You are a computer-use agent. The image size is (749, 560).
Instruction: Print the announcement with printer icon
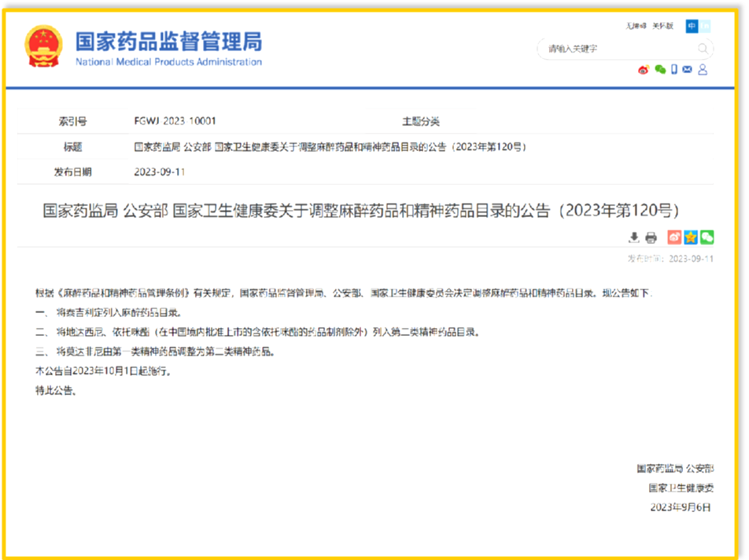click(x=651, y=238)
